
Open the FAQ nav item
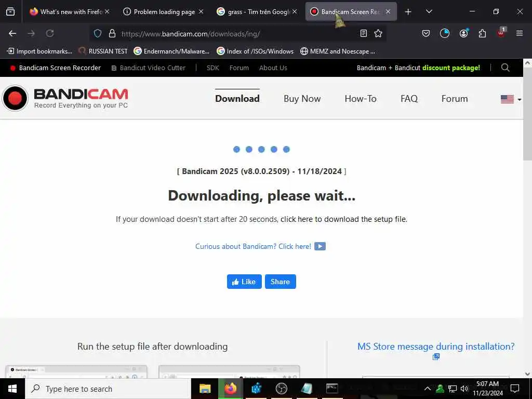(409, 98)
